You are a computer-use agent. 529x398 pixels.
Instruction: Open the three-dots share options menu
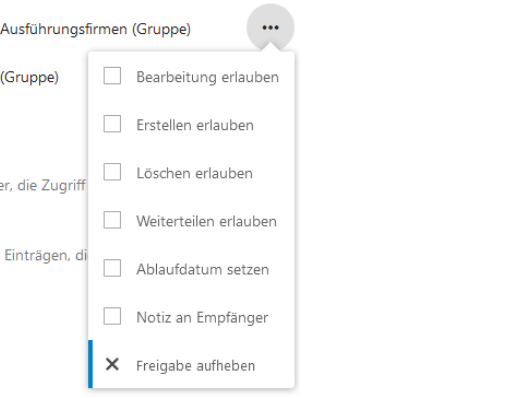coord(271,28)
